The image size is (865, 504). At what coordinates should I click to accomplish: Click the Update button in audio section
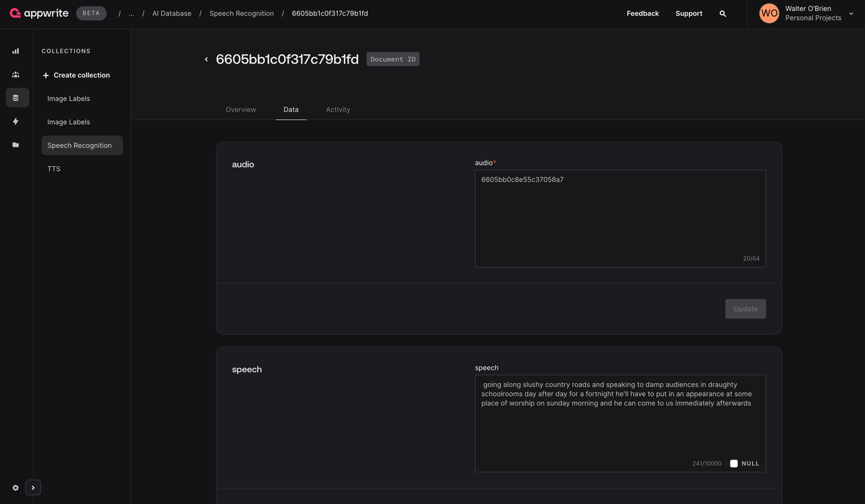point(745,309)
